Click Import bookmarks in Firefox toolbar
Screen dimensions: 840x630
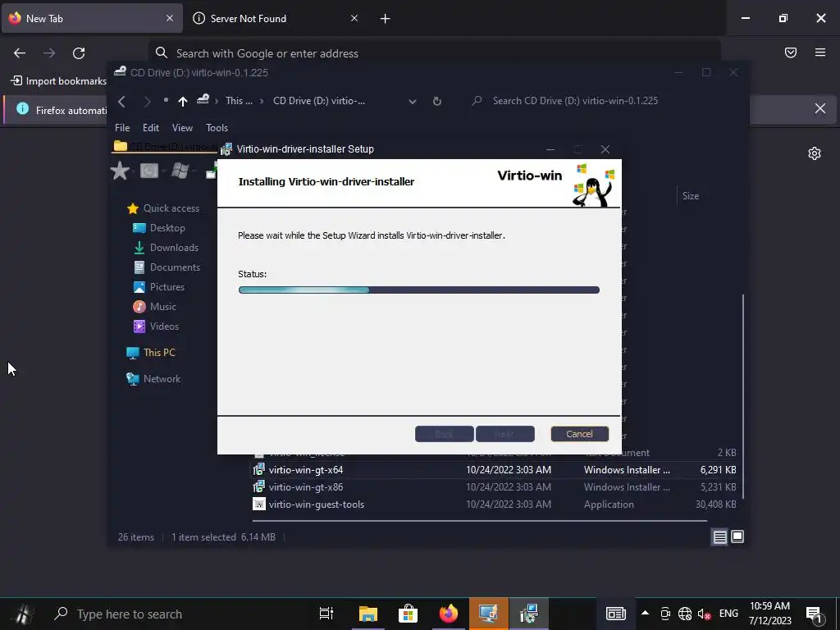pos(59,81)
